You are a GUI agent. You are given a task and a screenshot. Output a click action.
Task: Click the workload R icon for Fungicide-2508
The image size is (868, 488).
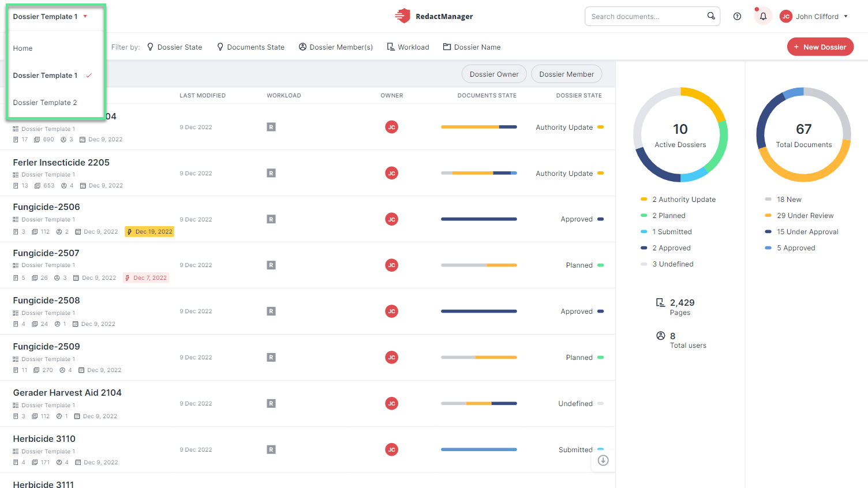pos(271,311)
